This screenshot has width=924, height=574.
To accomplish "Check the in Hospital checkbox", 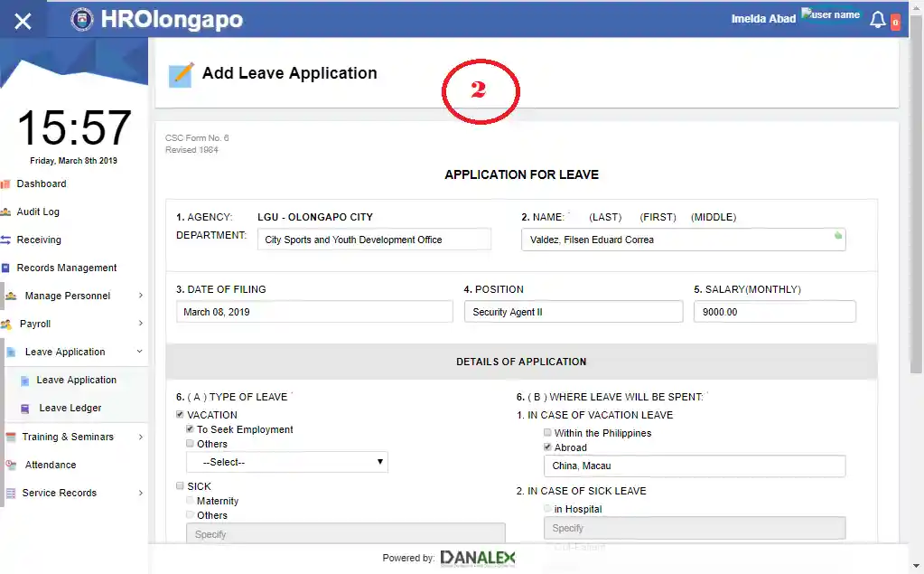I will [547, 509].
